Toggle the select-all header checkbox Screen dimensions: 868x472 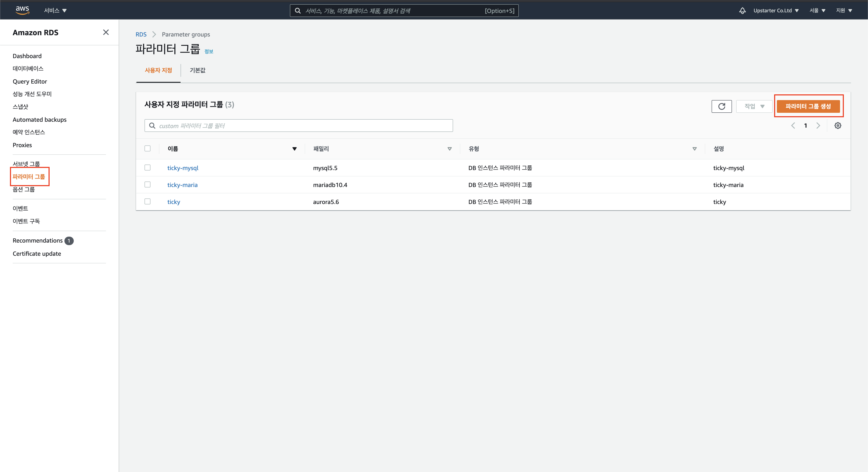coord(147,148)
